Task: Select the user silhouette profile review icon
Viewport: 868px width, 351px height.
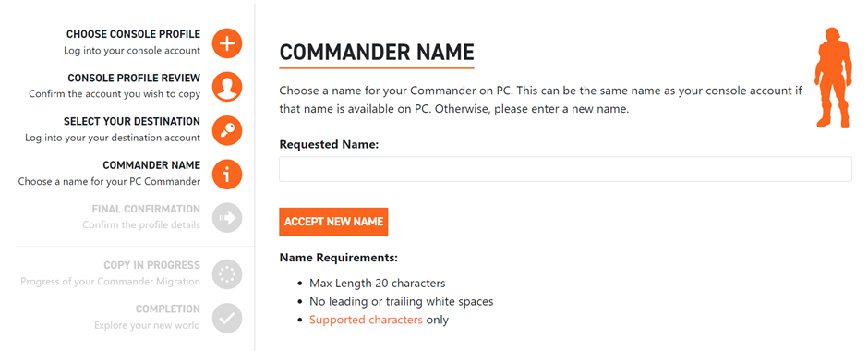Action: (x=227, y=87)
